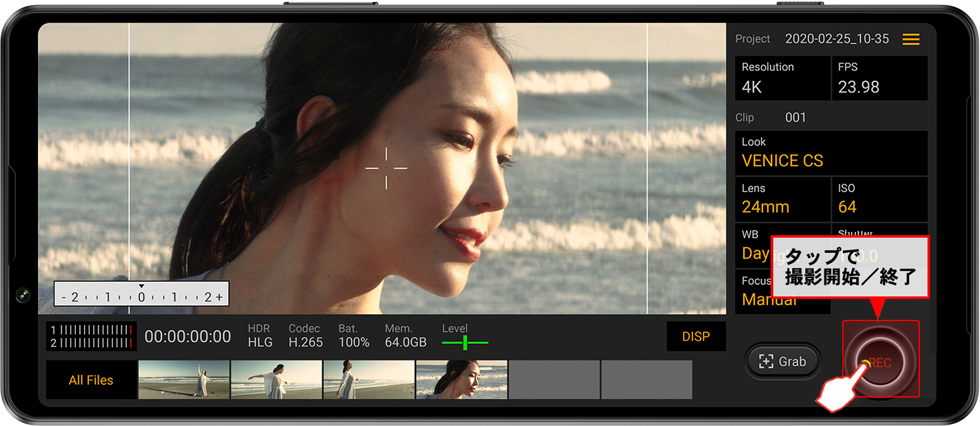
Task: Tap the Project name 2020-02-25_10-35
Action: (x=836, y=39)
